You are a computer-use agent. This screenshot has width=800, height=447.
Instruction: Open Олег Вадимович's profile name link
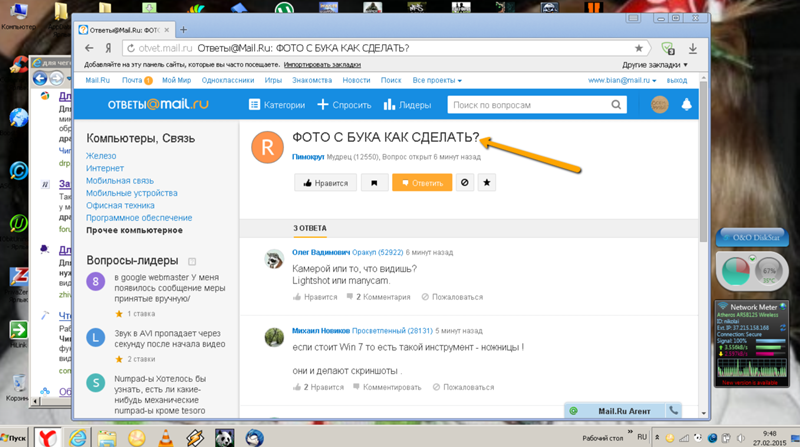pos(321,252)
